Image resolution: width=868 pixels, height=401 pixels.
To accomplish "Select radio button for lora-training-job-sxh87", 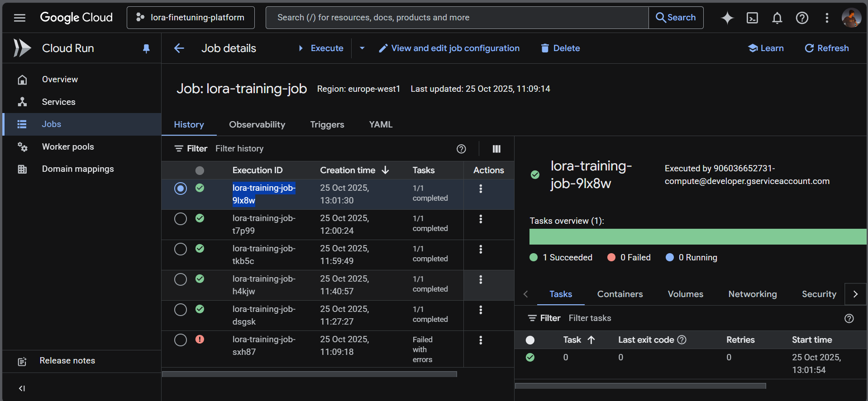I will pos(181,340).
